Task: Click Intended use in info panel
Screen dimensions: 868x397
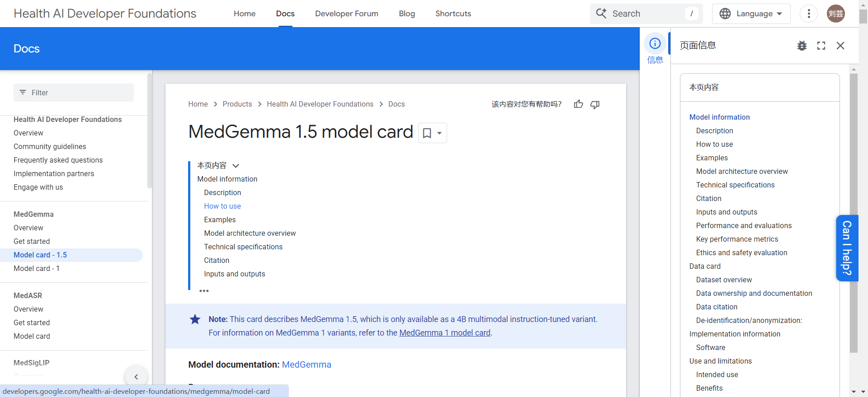Action: click(717, 374)
